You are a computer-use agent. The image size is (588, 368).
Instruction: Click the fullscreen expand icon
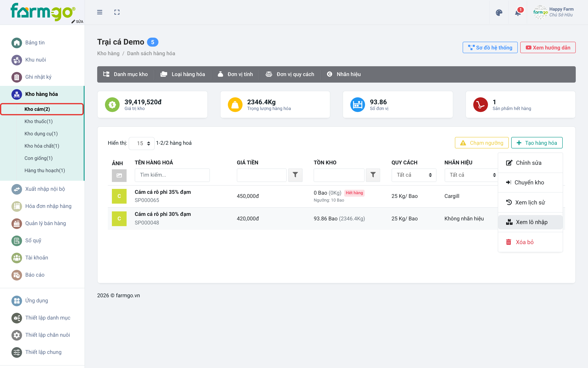pos(117,12)
